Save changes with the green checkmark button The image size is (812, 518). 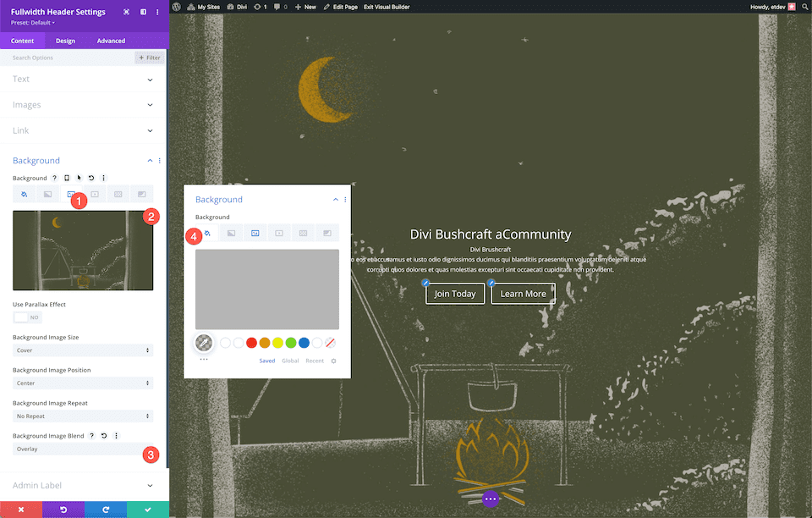tap(147, 510)
